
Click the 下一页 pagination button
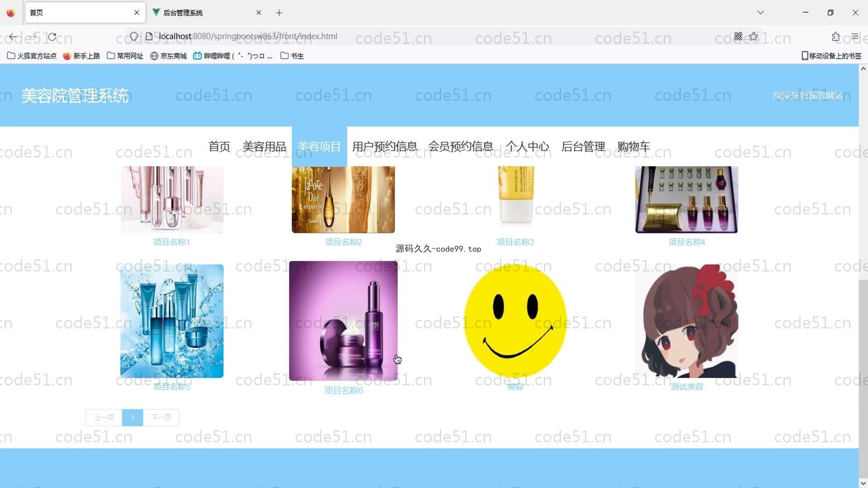pyautogui.click(x=161, y=418)
